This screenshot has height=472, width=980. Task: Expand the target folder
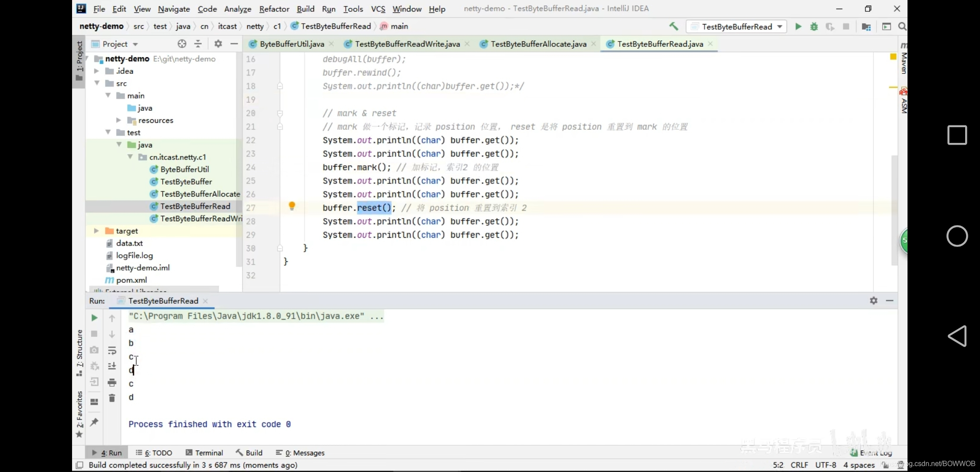97,231
